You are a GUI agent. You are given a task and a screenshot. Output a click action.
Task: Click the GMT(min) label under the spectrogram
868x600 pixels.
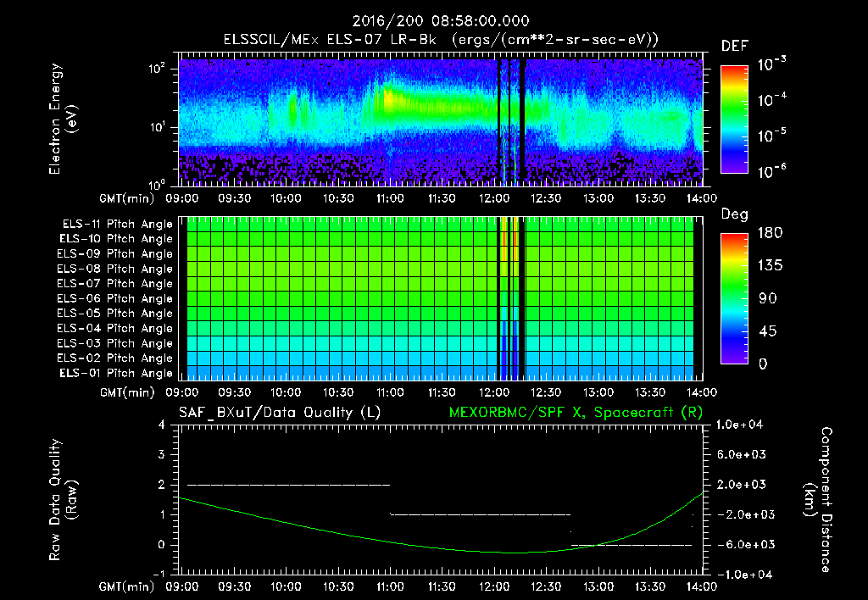[127, 198]
